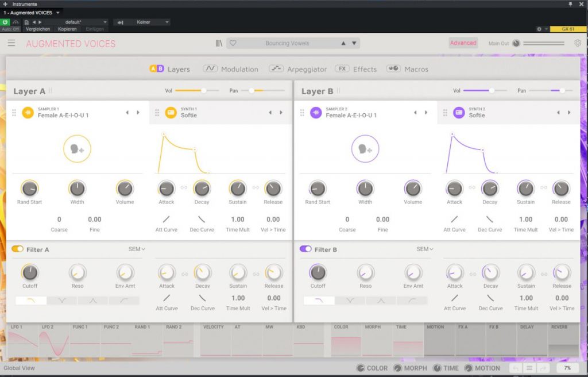Switch to the Arpeggiator tab
Screen dimensions: 588x377
[x=298, y=69]
